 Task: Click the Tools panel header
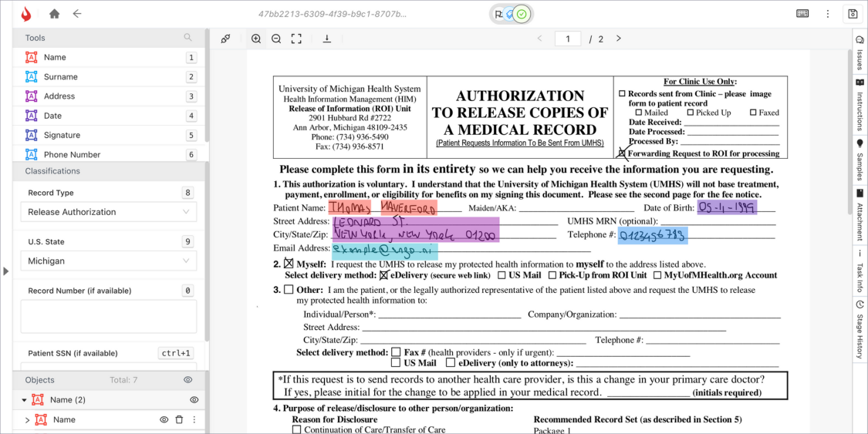coord(109,38)
